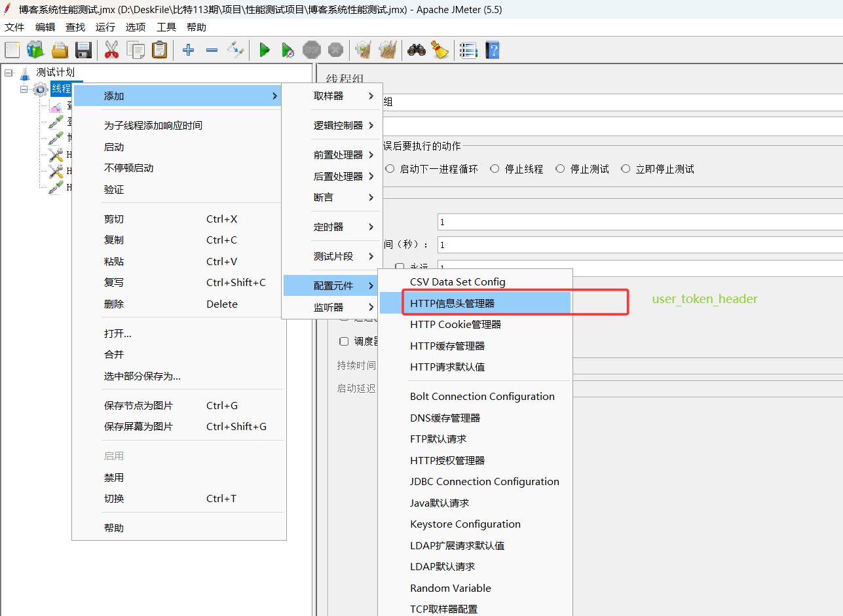Open the 工具 menu
Image resolution: width=843 pixels, height=616 pixels.
point(166,27)
